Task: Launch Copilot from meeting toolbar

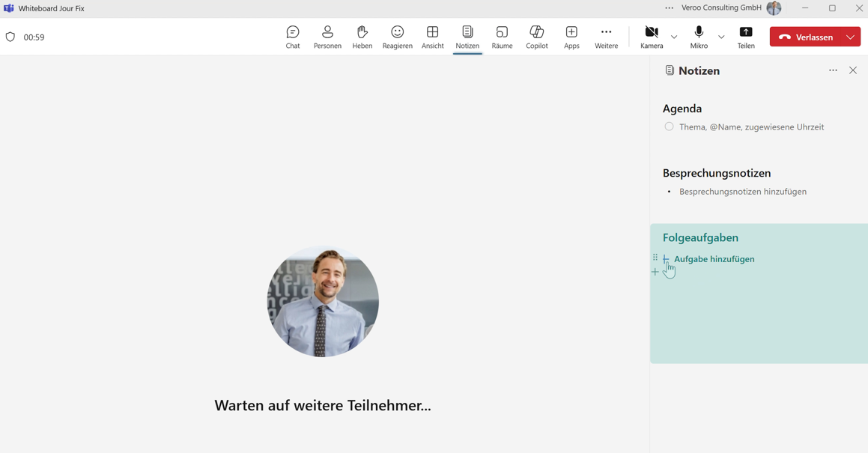Action: click(537, 37)
